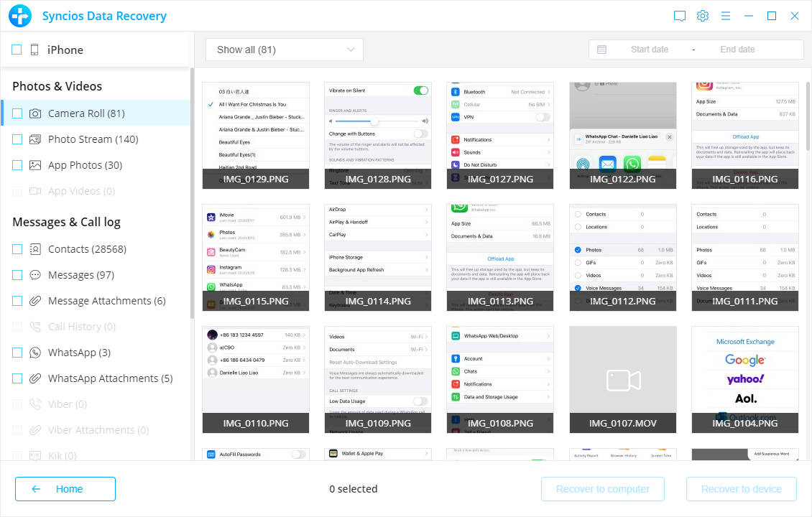This screenshot has width=812, height=517.
Task: Click the back arrow on Home button
Action: pos(36,489)
